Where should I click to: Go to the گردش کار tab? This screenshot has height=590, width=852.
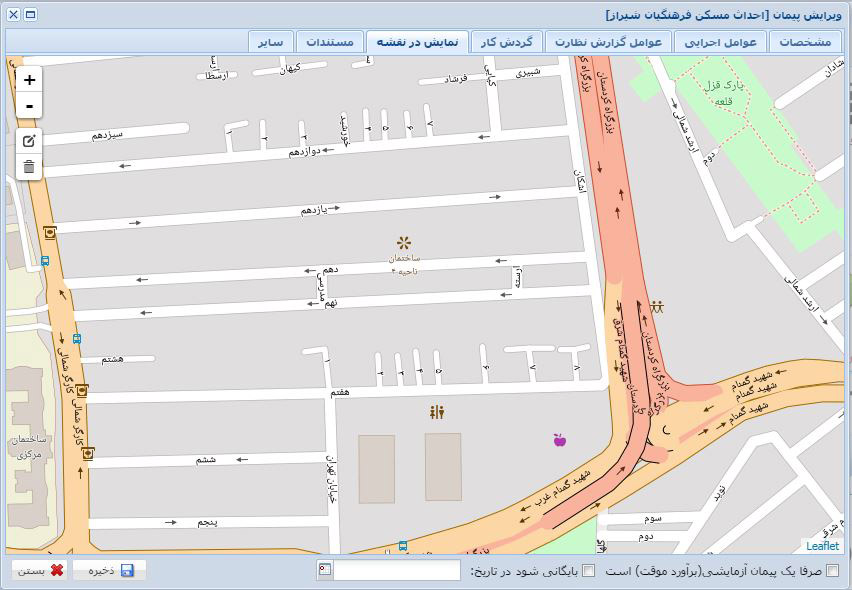coord(506,42)
